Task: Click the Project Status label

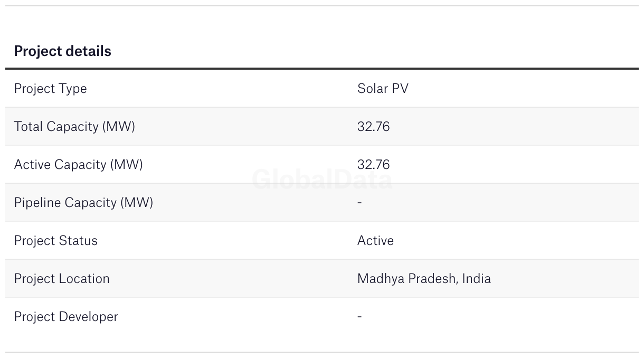Action: tap(55, 241)
